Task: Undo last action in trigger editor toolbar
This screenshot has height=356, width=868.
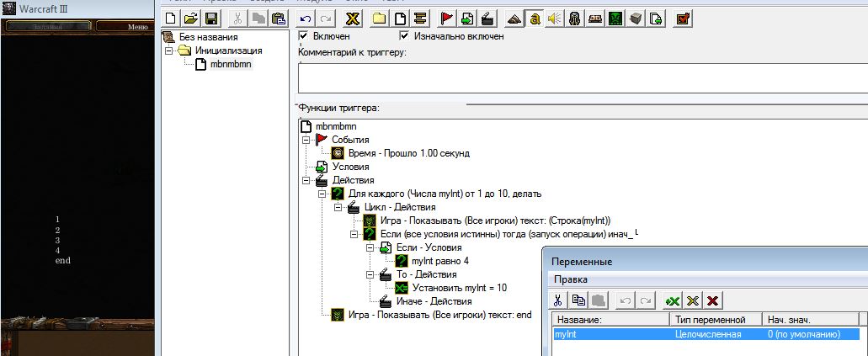Action: tap(305, 19)
